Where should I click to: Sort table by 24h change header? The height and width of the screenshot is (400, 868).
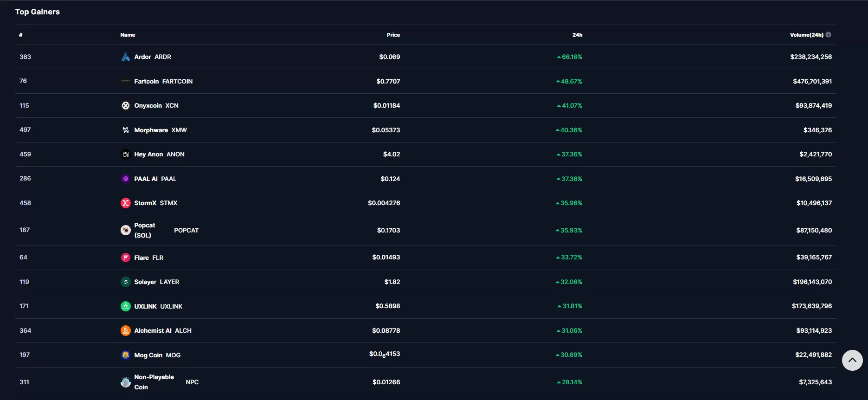point(577,35)
